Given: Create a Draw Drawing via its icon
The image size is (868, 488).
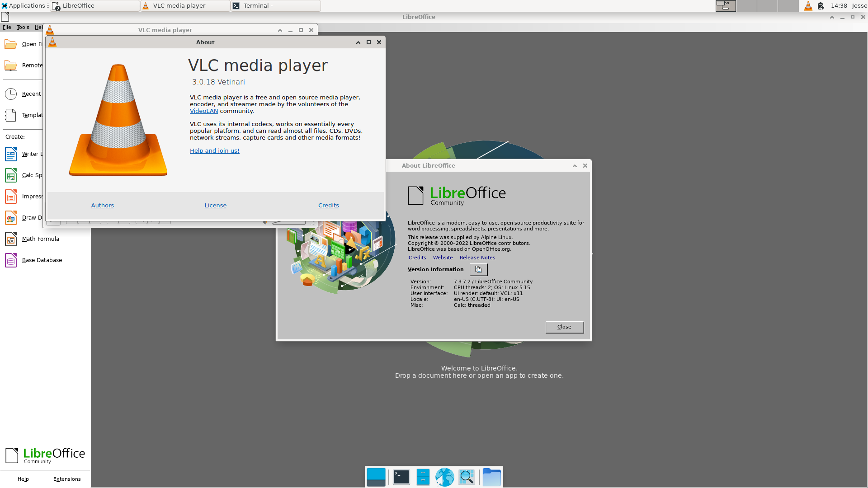Looking at the screenshot, I should click(11, 218).
